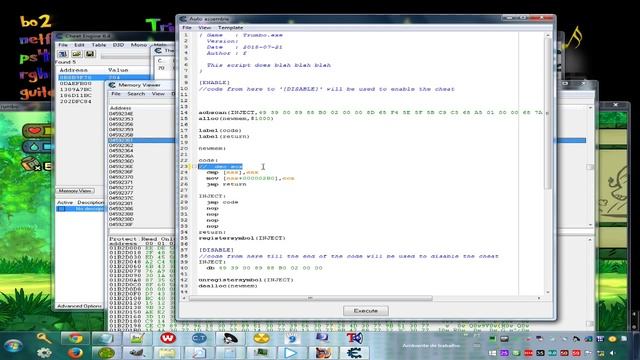Click the gold key icon on the taskbar

click(44, 338)
